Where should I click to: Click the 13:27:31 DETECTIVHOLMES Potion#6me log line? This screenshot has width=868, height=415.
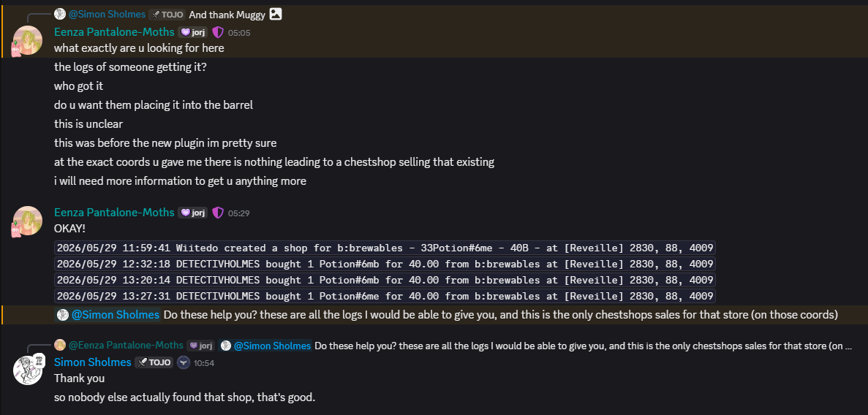[385, 296]
